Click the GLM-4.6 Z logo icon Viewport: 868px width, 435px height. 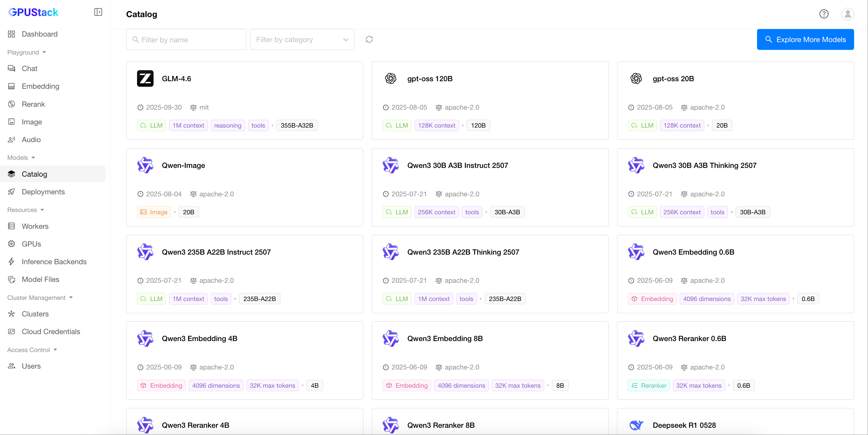coord(145,79)
